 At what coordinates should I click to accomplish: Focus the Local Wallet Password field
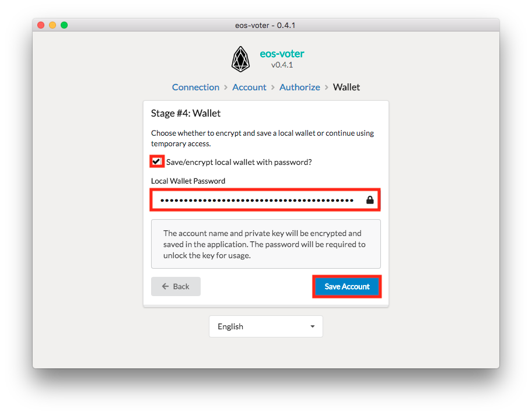[x=265, y=200]
